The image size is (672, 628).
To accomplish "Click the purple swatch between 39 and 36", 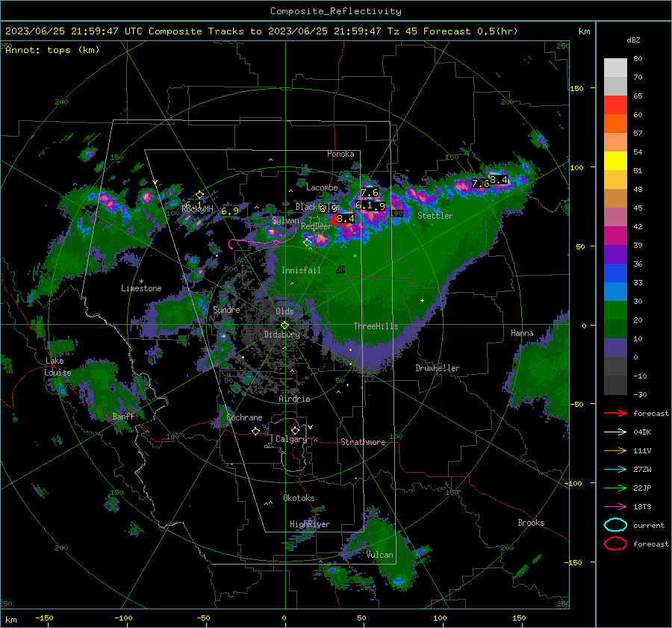I will click(615, 255).
